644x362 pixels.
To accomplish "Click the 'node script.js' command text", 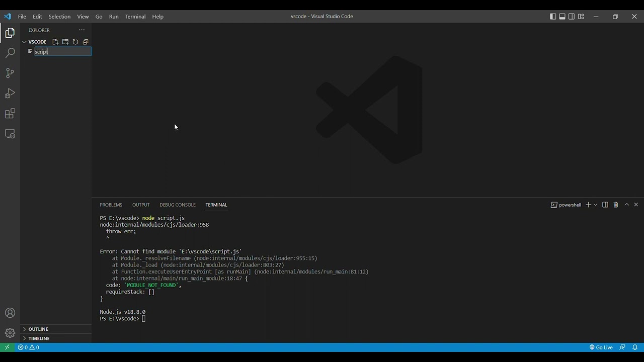I will [164, 218].
